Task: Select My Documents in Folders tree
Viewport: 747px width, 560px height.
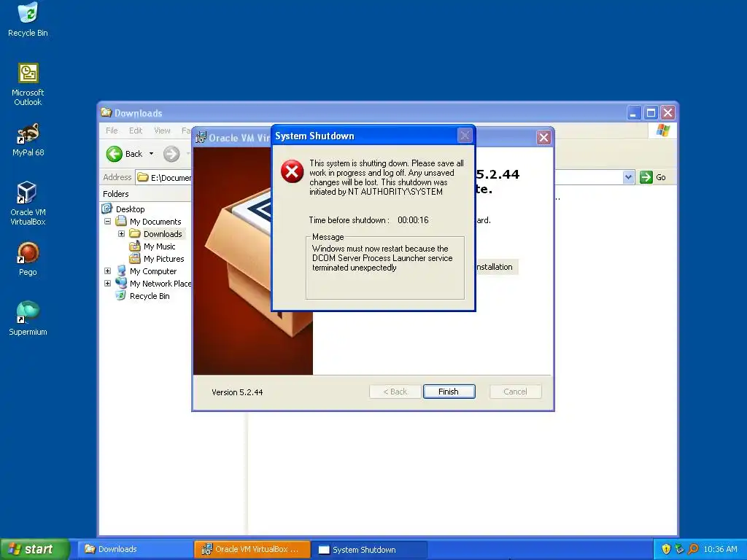Action: (x=155, y=222)
